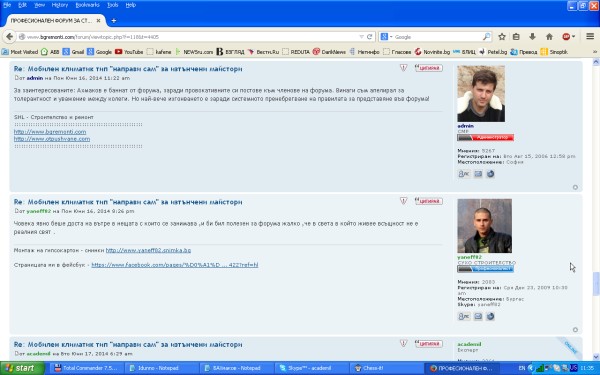This screenshot has height=375, width=600.
Task: Focus the Google search box
Action: (x=437, y=37)
